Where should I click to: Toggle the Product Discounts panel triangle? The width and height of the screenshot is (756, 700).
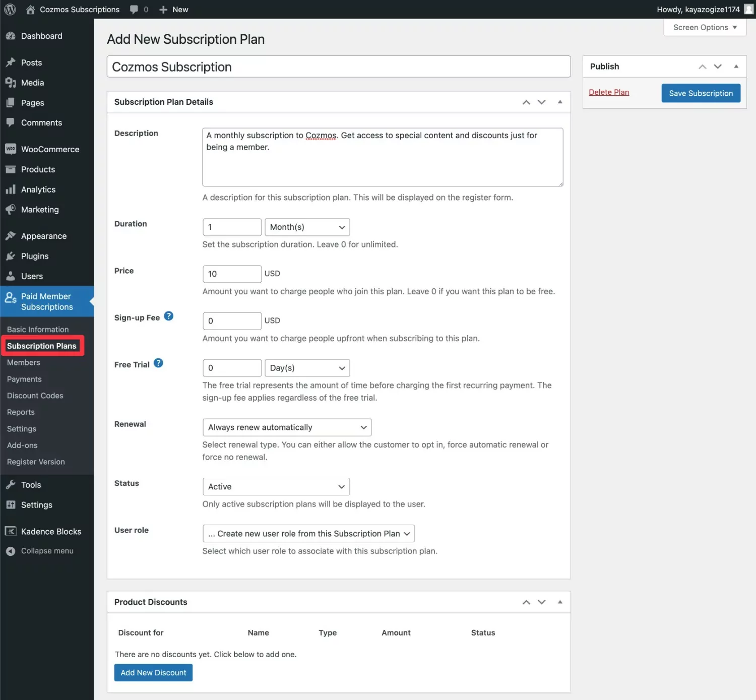tap(560, 602)
